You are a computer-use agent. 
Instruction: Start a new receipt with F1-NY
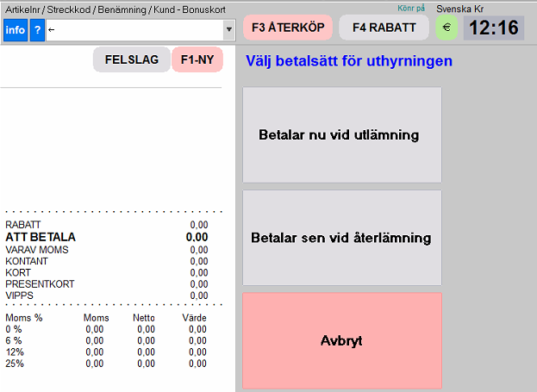197,60
